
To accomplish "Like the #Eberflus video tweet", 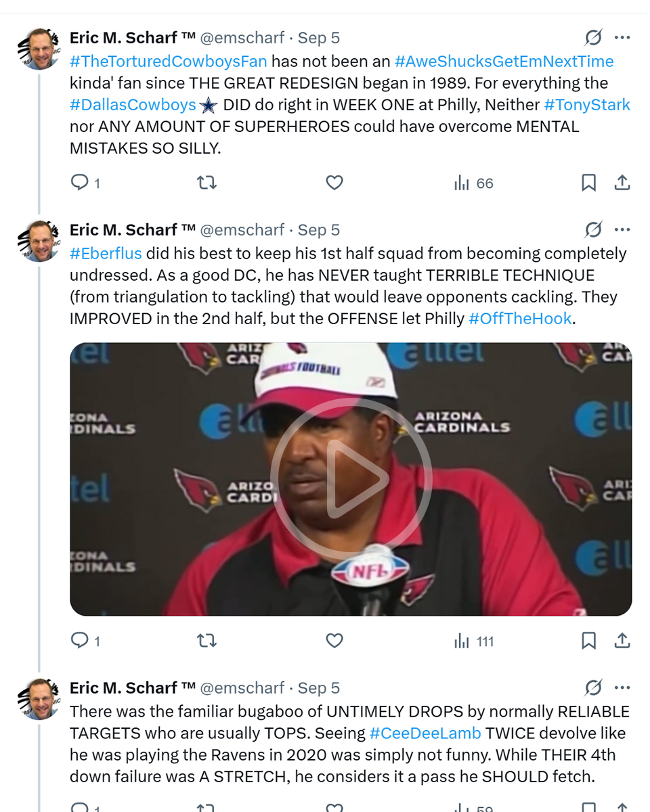I will (334, 641).
